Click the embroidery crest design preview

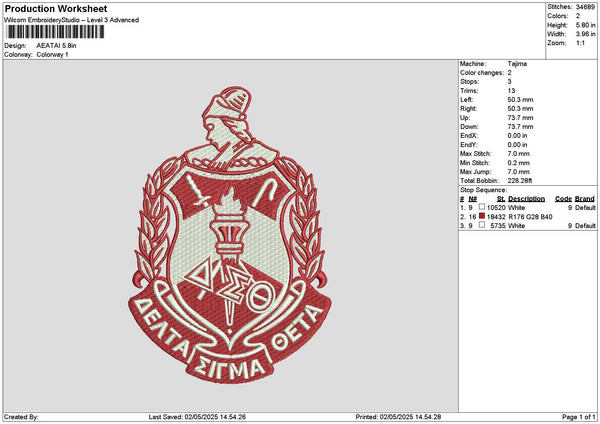tap(230, 235)
